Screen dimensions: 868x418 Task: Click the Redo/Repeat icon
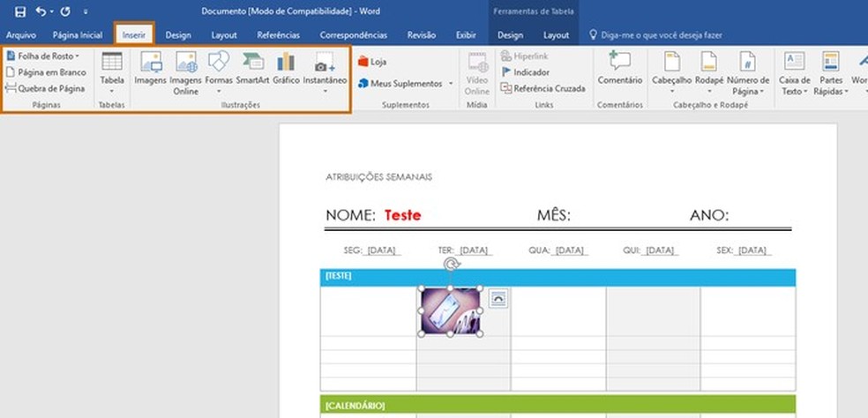(65, 11)
